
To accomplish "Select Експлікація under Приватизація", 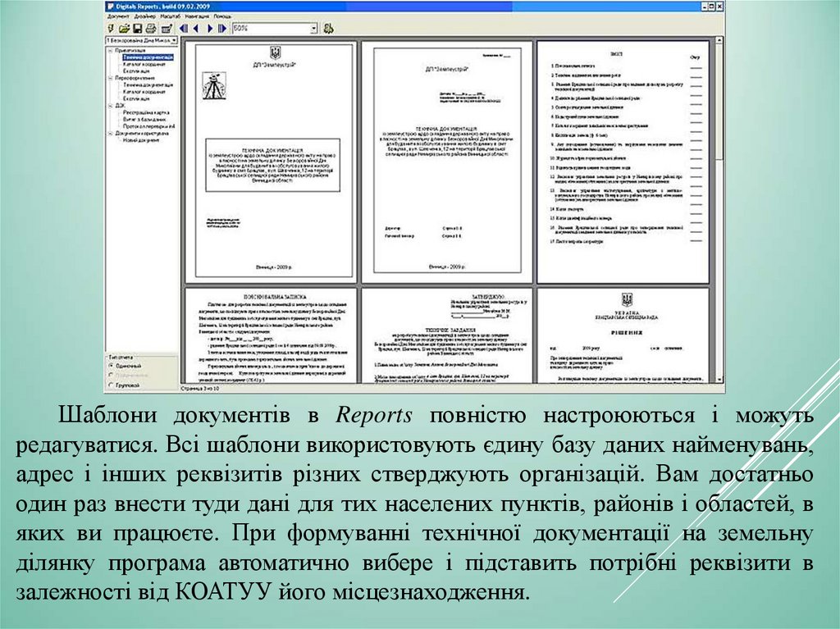I will (136, 71).
